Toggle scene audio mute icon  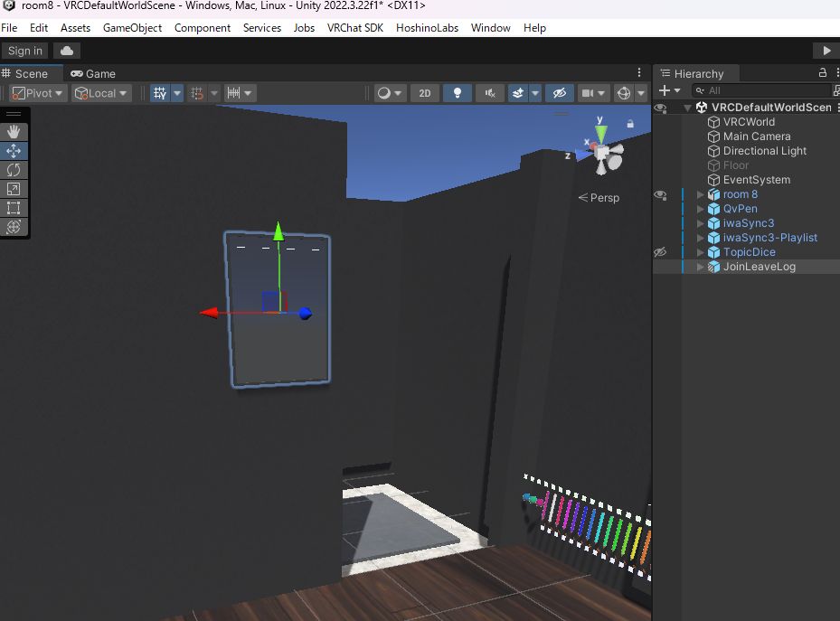tap(489, 92)
